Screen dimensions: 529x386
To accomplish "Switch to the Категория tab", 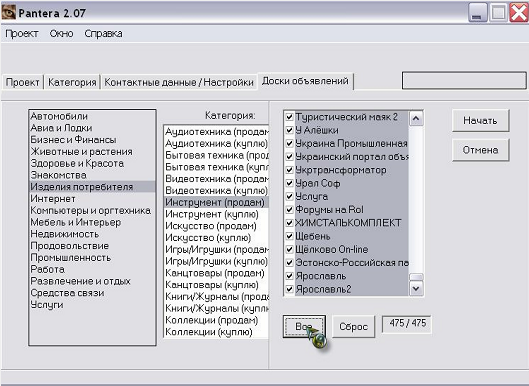I will point(72,82).
